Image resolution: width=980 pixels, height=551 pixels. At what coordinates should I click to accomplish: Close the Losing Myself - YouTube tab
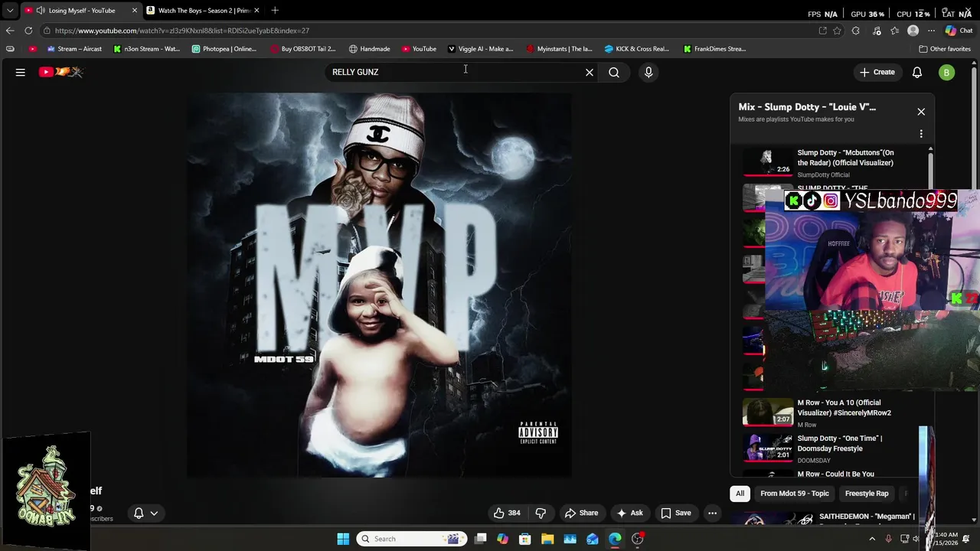[x=135, y=10]
